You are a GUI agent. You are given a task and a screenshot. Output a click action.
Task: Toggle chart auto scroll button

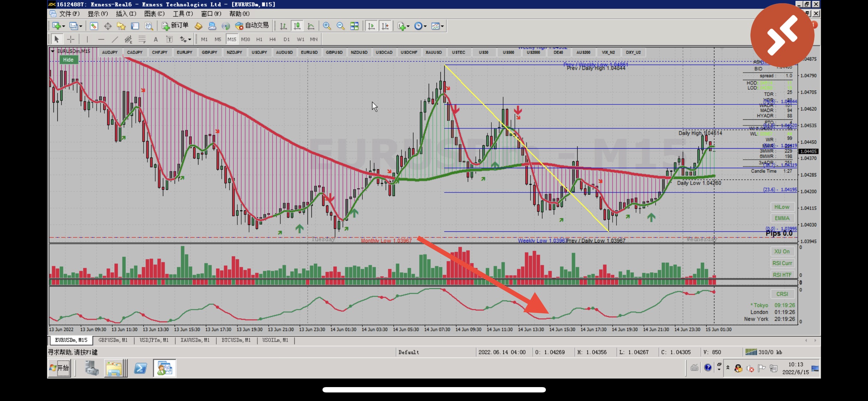coord(371,26)
